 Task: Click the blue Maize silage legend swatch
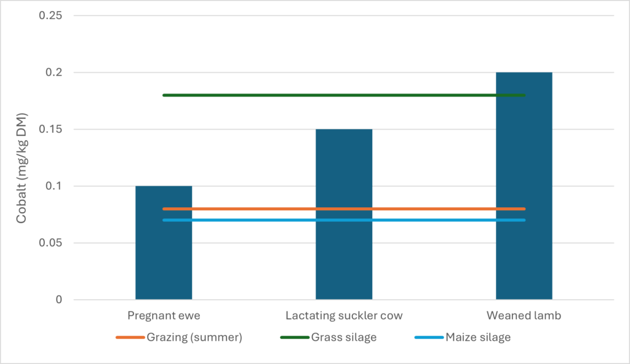coord(429,338)
